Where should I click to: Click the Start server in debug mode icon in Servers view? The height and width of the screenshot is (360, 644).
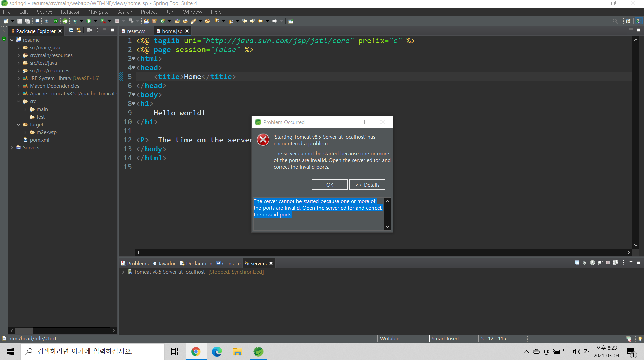[x=585, y=263]
